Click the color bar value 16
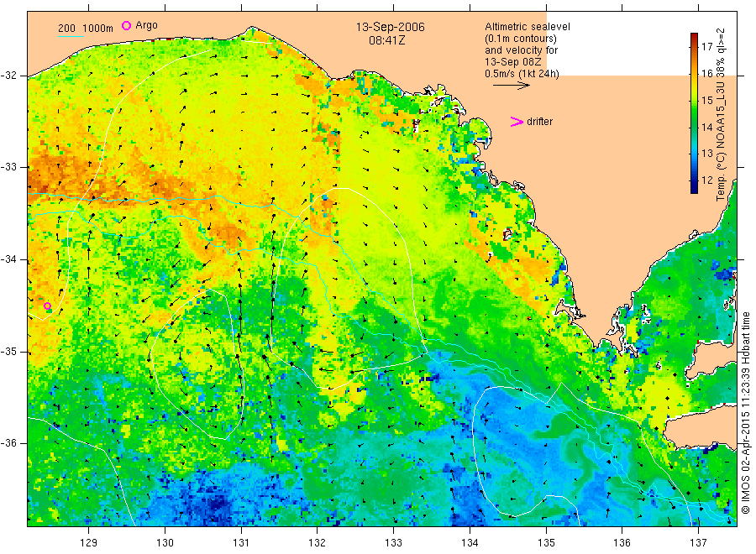The width and height of the screenshot is (756, 554). click(706, 74)
